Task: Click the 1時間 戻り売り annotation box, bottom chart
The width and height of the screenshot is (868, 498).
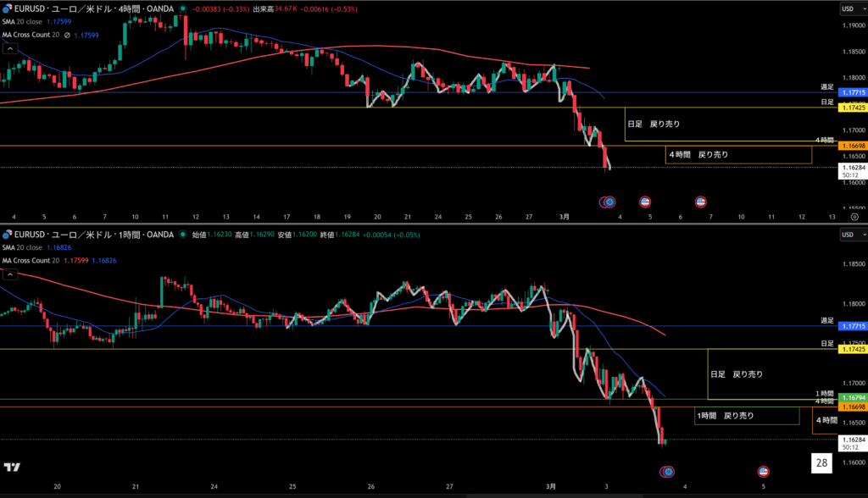Action: 746,416
